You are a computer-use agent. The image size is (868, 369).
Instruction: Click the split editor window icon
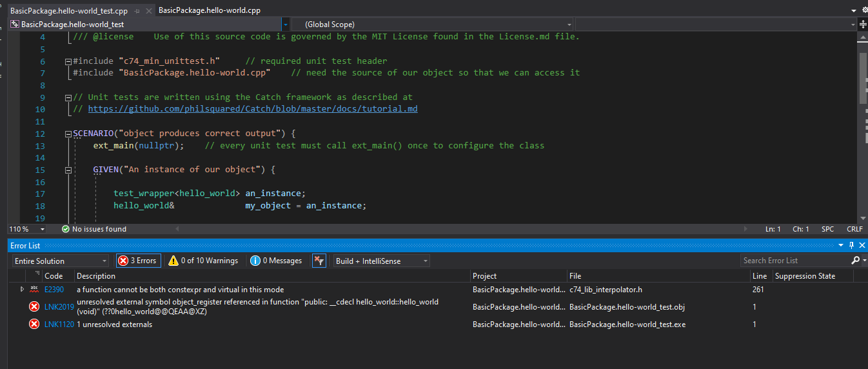coord(863,25)
